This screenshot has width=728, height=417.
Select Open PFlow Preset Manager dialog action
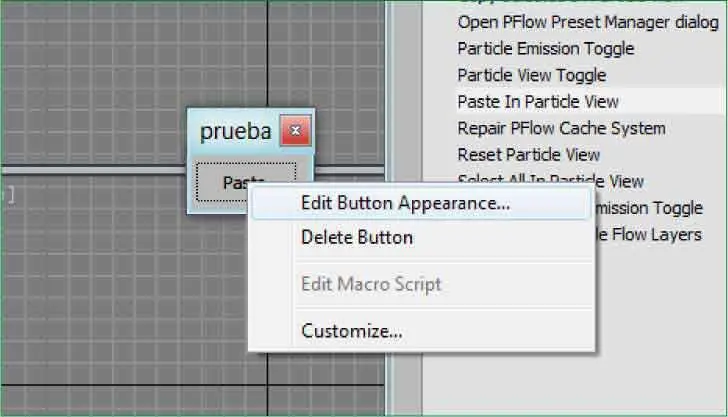click(x=588, y=22)
